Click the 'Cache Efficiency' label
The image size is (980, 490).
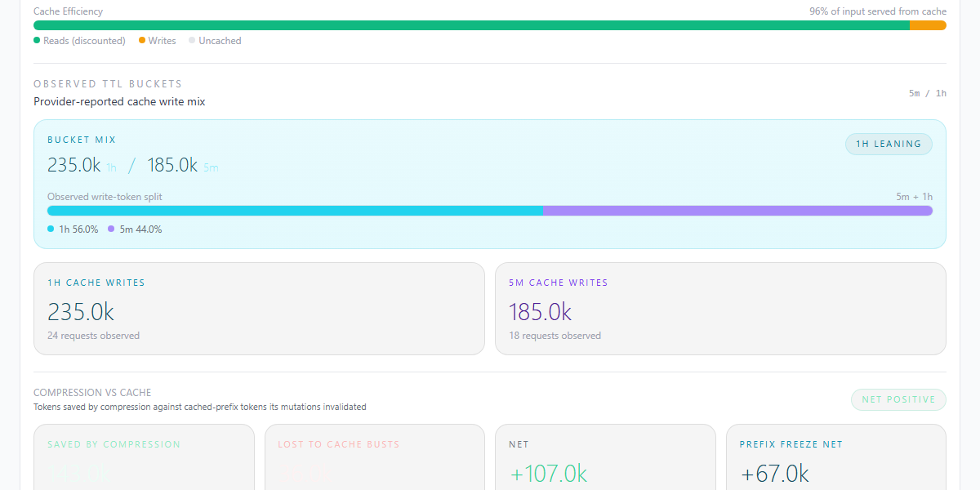pos(68,11)
